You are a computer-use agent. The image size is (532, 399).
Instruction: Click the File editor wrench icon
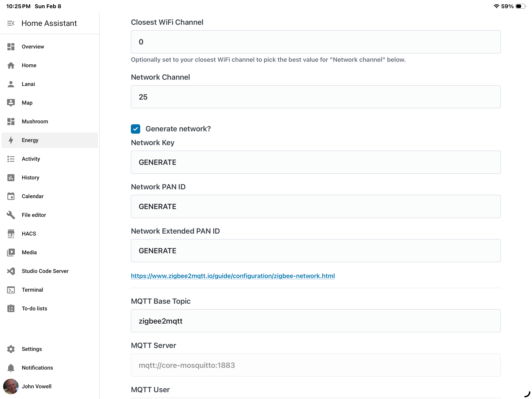coord(11,215)
